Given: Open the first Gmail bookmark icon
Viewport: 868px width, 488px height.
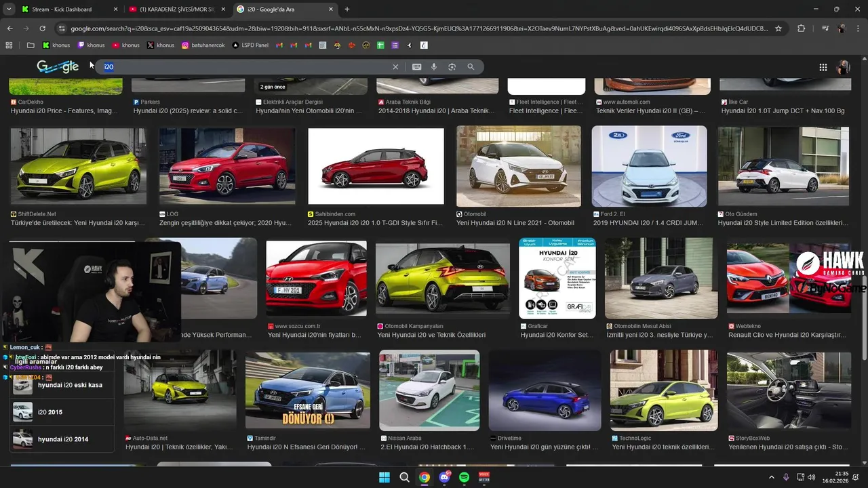Looking at the screenshot, I should 280,45.
